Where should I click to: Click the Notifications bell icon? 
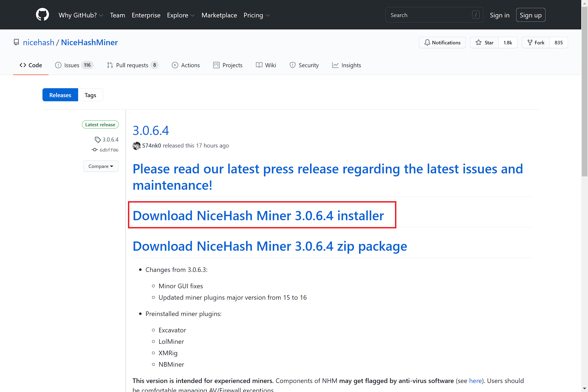pos(427,42)
